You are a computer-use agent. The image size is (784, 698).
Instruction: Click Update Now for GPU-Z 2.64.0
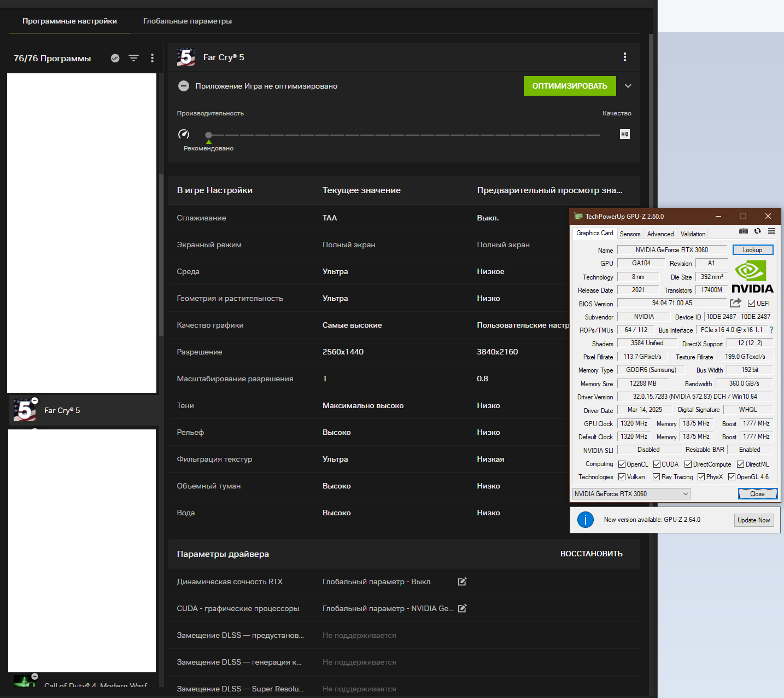754,520
